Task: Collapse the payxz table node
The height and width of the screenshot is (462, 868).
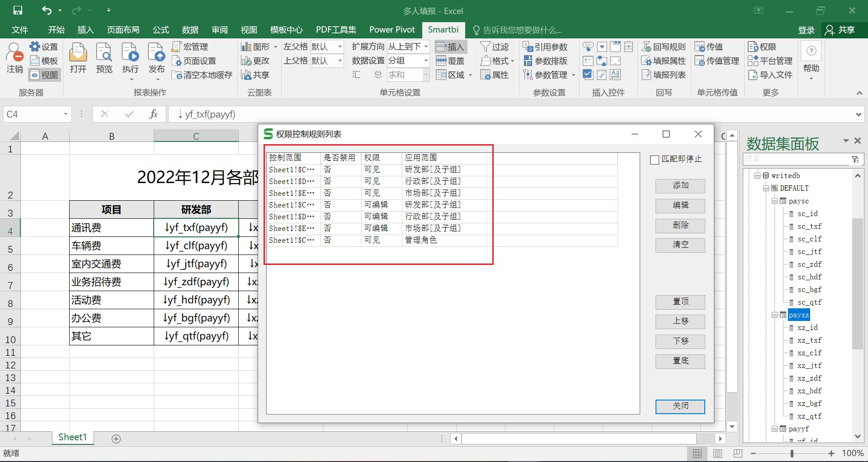Action: pos(774,315)
